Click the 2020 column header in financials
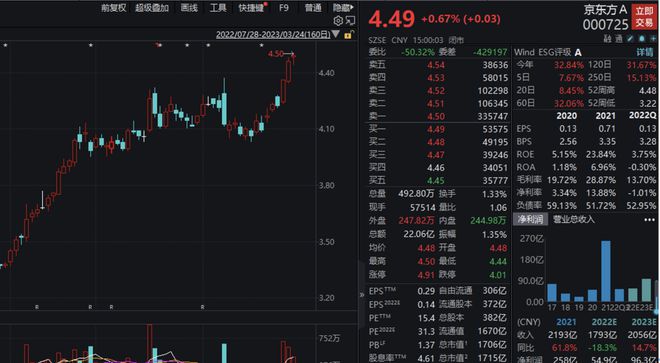 pos(566,116)
